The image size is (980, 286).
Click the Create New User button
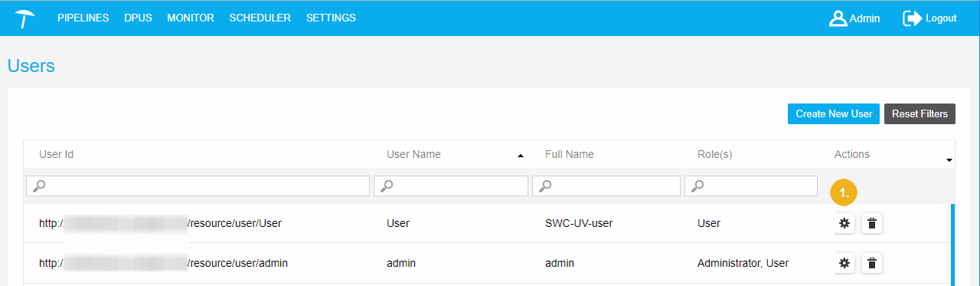(x=834, y=113)
